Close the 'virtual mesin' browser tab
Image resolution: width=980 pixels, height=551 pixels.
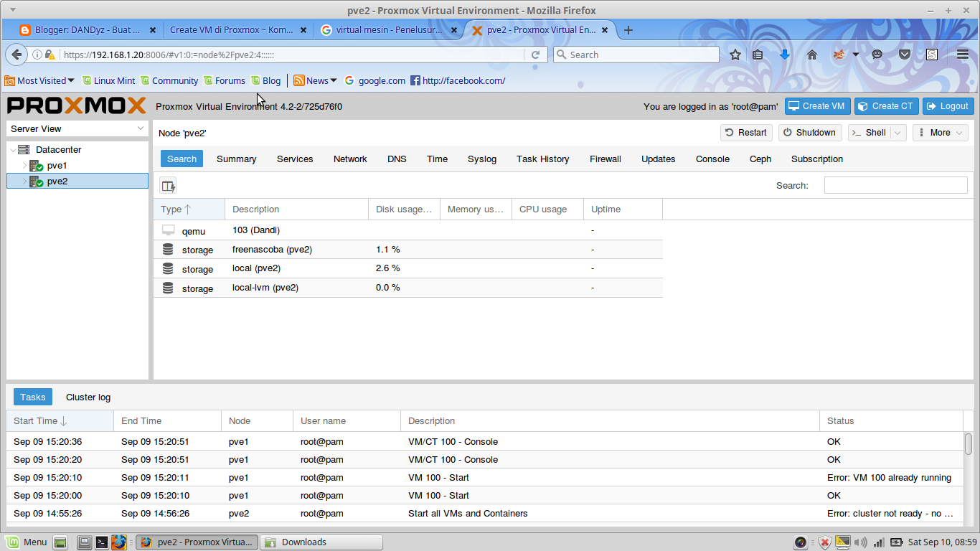pyautogui.click(x=453, y=30)
